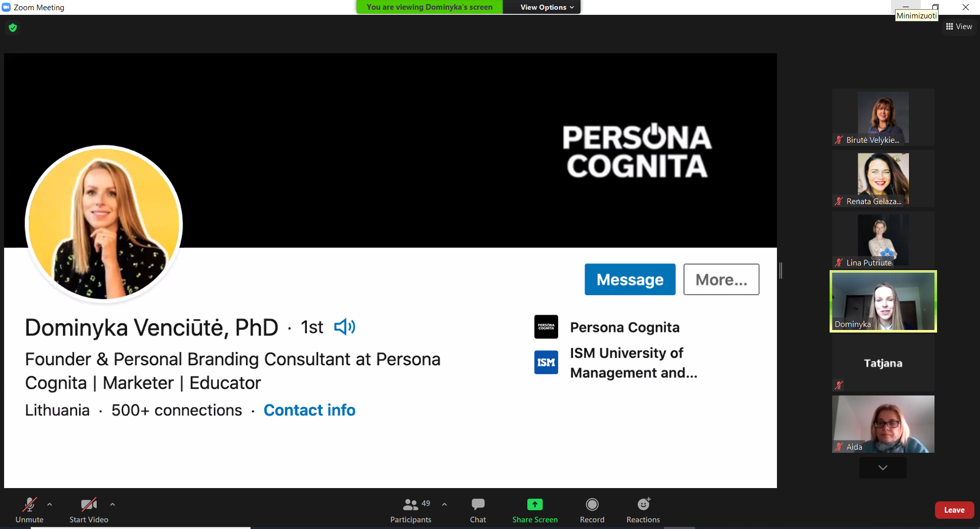
Task: Click the muted mic icon on Tatjana tile
Action: pos(839,385)
